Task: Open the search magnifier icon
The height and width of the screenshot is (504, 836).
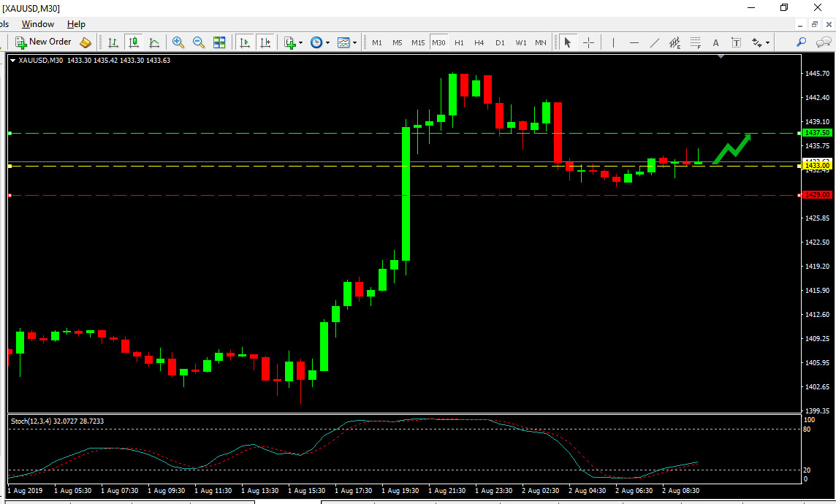Action: click(802, 42)
